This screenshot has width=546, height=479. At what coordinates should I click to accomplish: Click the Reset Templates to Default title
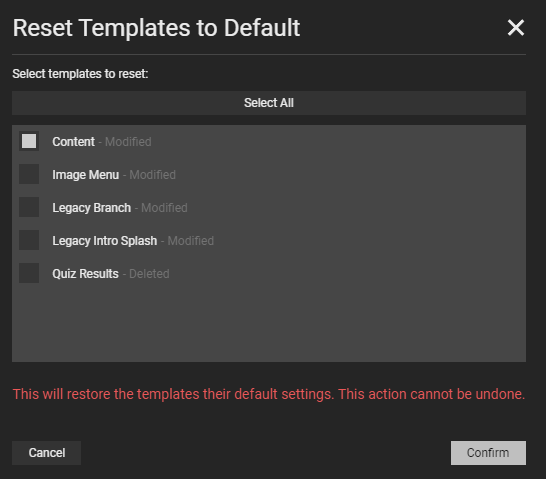(156, 28)
